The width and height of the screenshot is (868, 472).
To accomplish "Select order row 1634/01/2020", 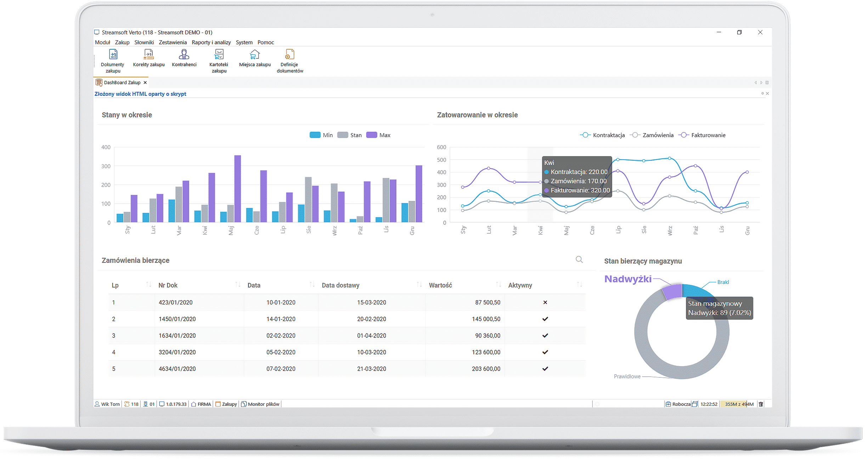I will (x=347, y=336).
